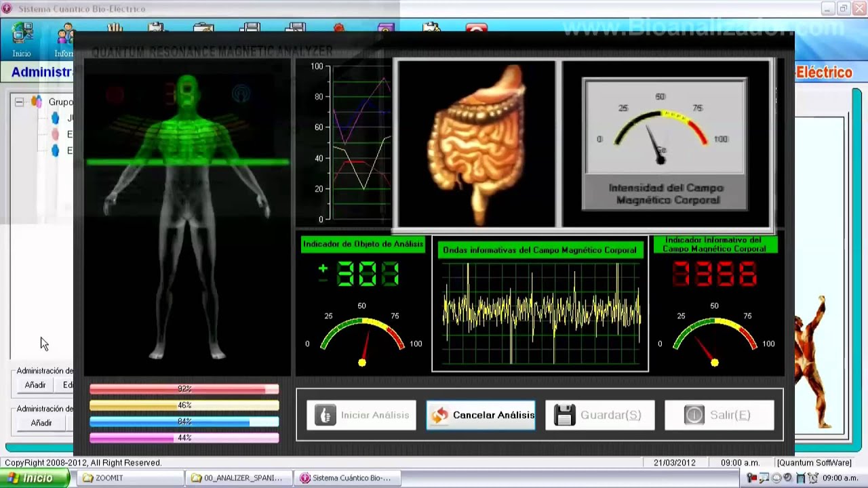Click the red telephone toolbar icon
The image size is (868, 488).
click(477, 28)
